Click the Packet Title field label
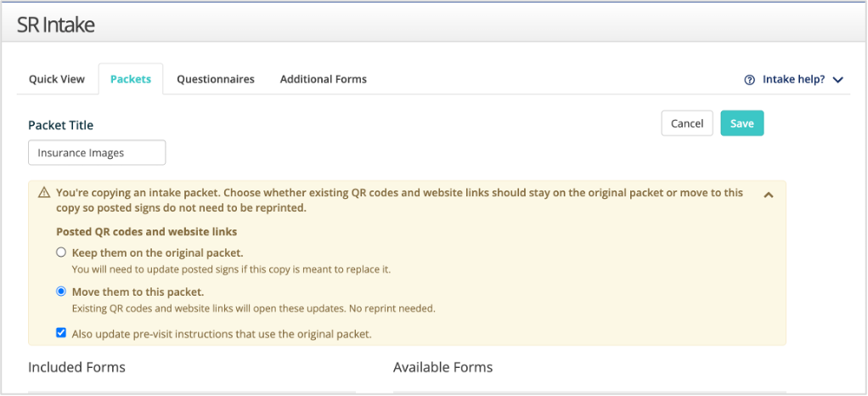 tap(61, 125)
